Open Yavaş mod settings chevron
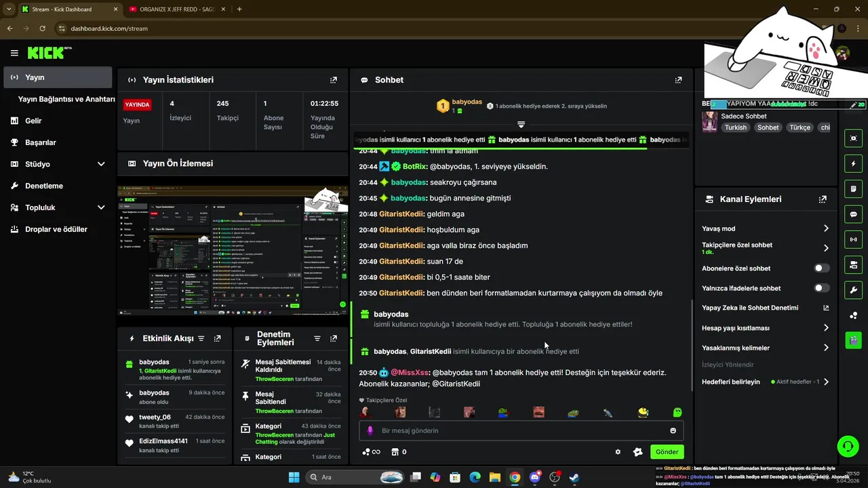This screenshot has width=868, height=488. pyautogui.click(x=826, y=228)
